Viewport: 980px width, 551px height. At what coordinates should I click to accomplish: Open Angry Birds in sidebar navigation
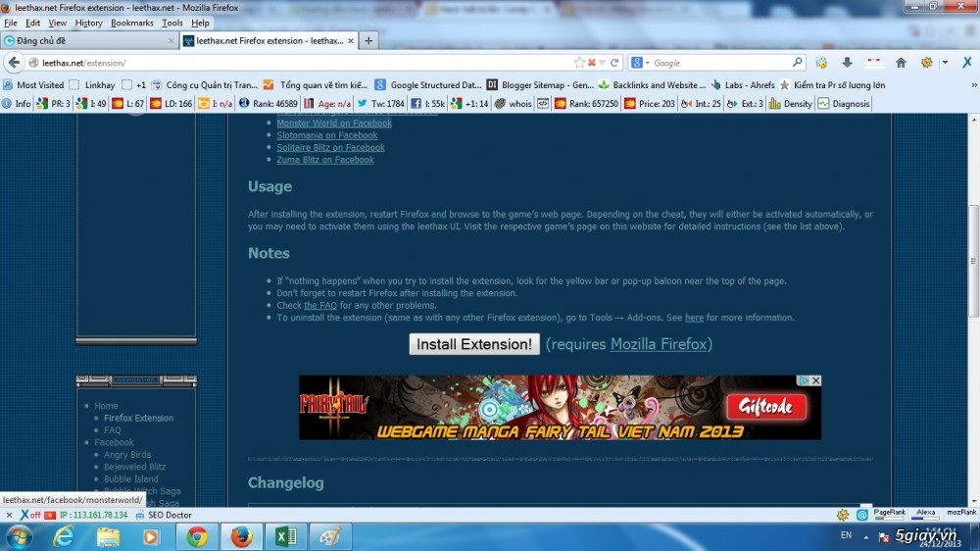coord(127,455)
